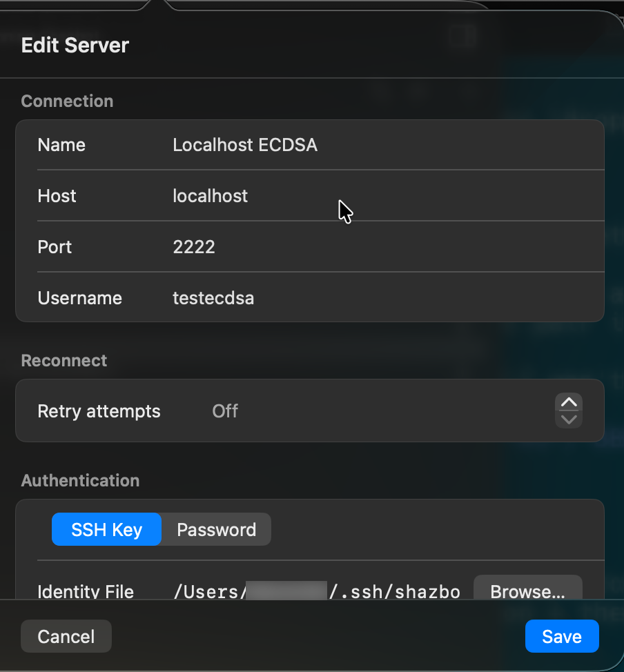
Task: Decrease Retry attempts with the down arrow
Action: (569, 419)
